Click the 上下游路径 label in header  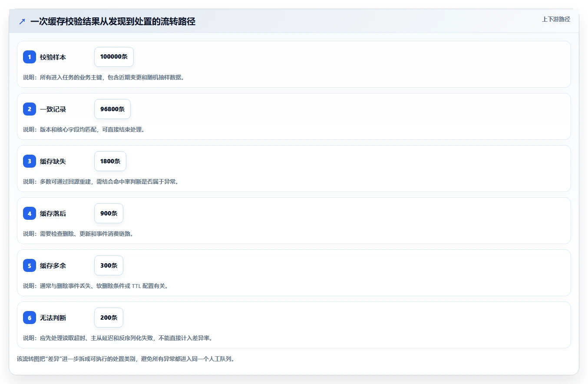pyautogui.click(x=556, y=19)
